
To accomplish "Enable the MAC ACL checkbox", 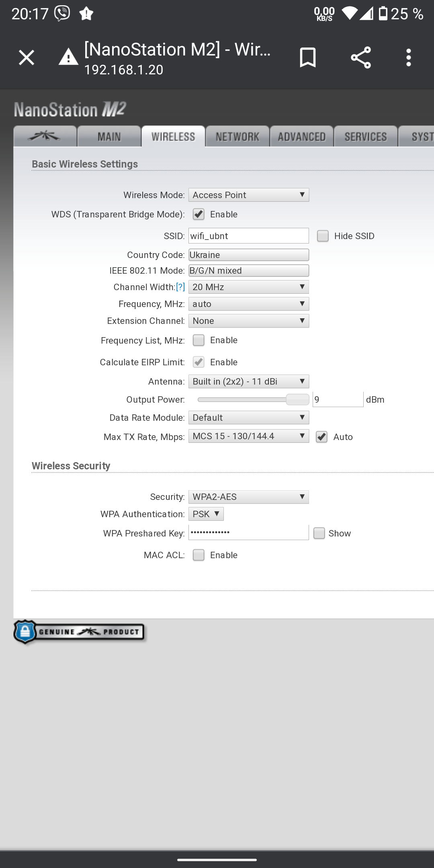I will pyautogui.click(x=199, y=555).
